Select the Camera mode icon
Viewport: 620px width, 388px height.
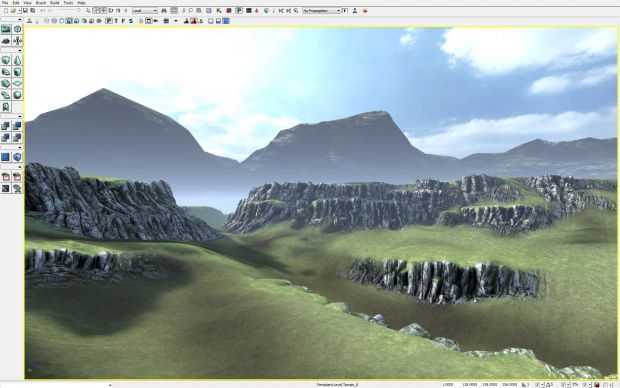tap(6, 29)
